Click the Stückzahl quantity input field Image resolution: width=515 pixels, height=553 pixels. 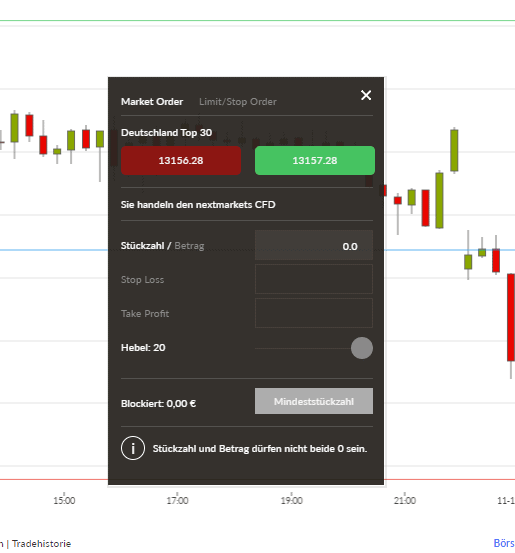pos(314,245)
